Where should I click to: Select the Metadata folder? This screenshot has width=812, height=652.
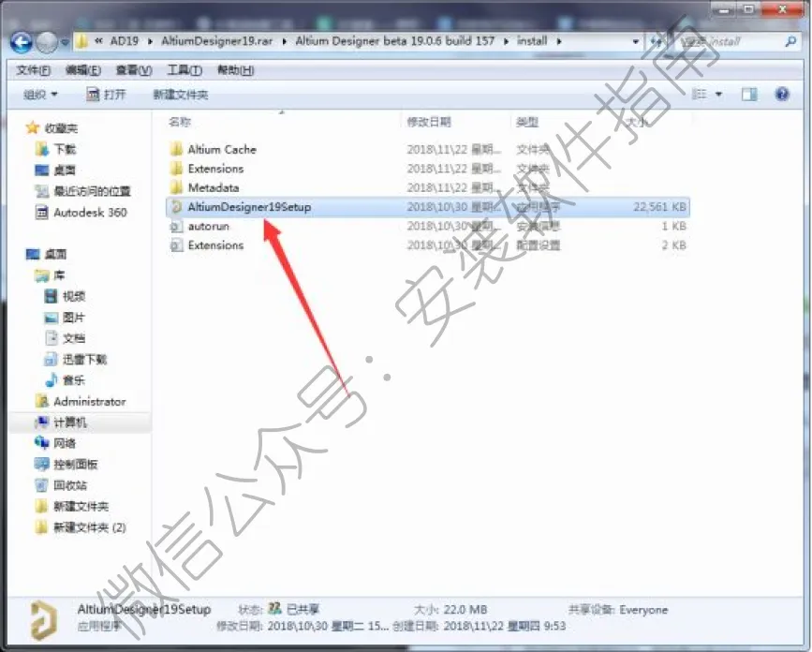[x=213, y=188]
